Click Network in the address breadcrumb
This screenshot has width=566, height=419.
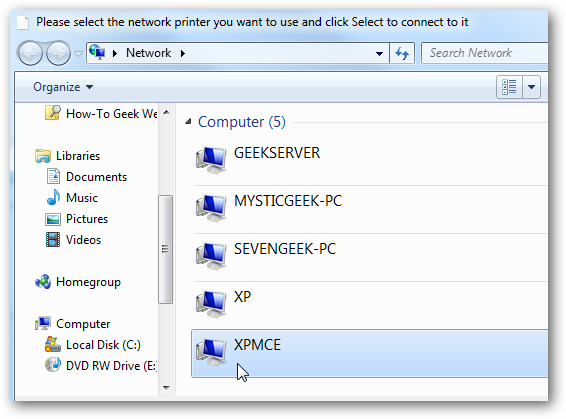point(148,53)
